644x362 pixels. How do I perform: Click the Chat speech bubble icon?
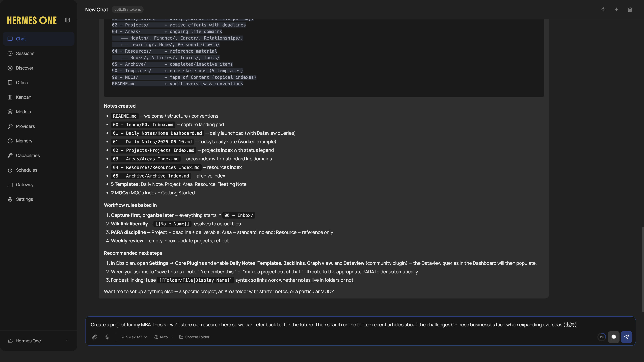coord(10,39)
